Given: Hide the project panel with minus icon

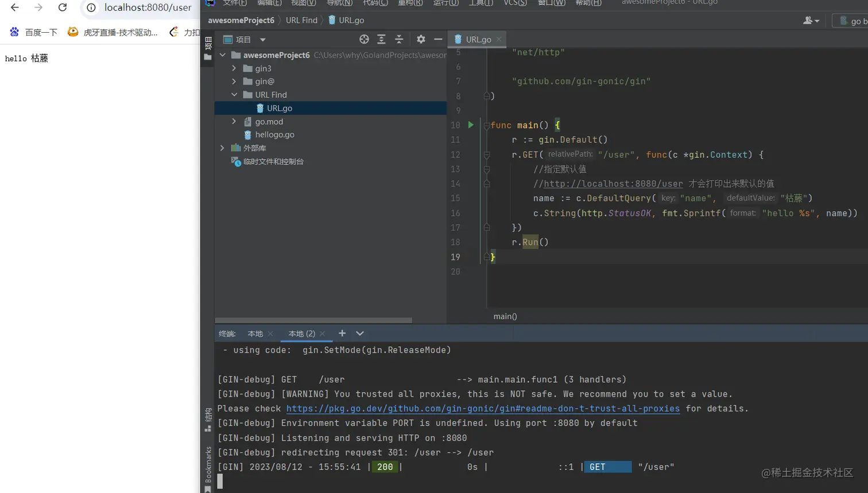Looking at the screenshot, I should 438,39.
